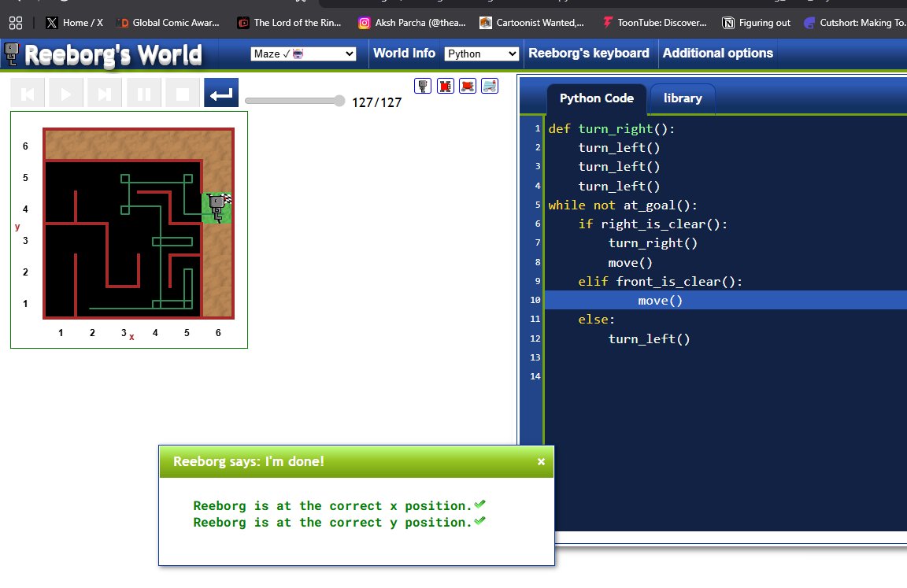Viewport: 907px width, 588px height.
Task: Click the line number 14 gutter
Action: (x=535, y=376)
